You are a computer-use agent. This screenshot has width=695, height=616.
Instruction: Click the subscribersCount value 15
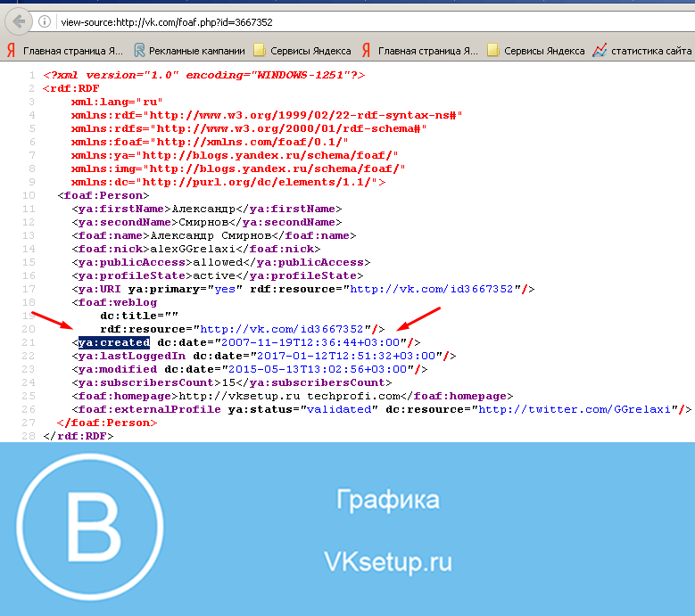[228, 382]
